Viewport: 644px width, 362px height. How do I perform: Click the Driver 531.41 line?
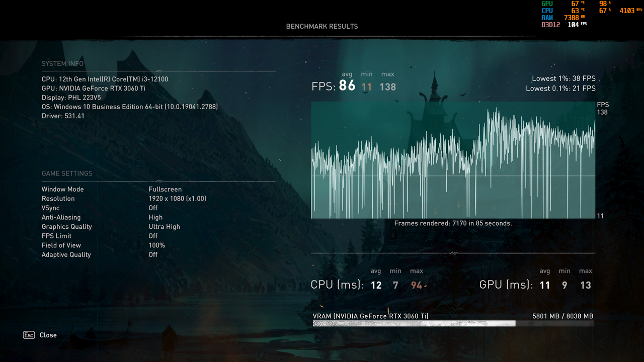click(63, 116)
